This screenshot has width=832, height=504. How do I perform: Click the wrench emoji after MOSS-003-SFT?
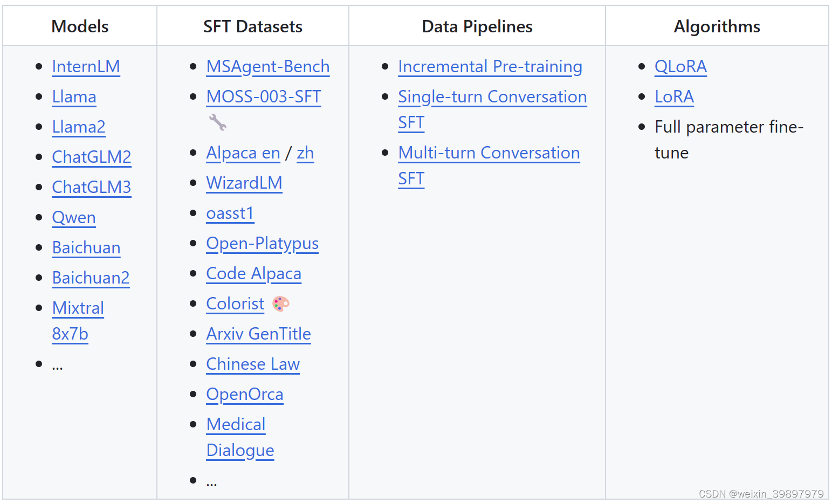218,122
